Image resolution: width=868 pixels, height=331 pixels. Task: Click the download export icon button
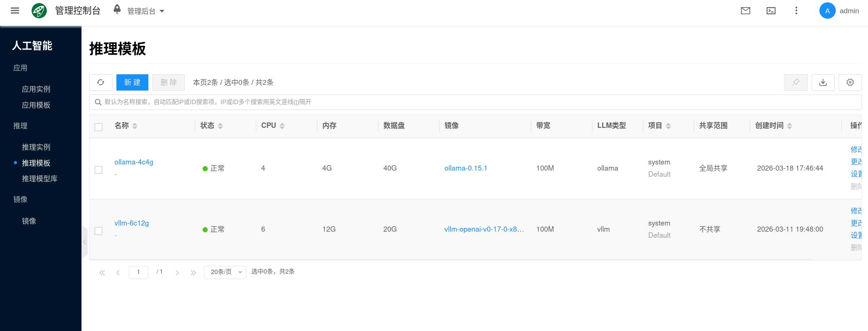pyautogui.click(x=823, y=82)
